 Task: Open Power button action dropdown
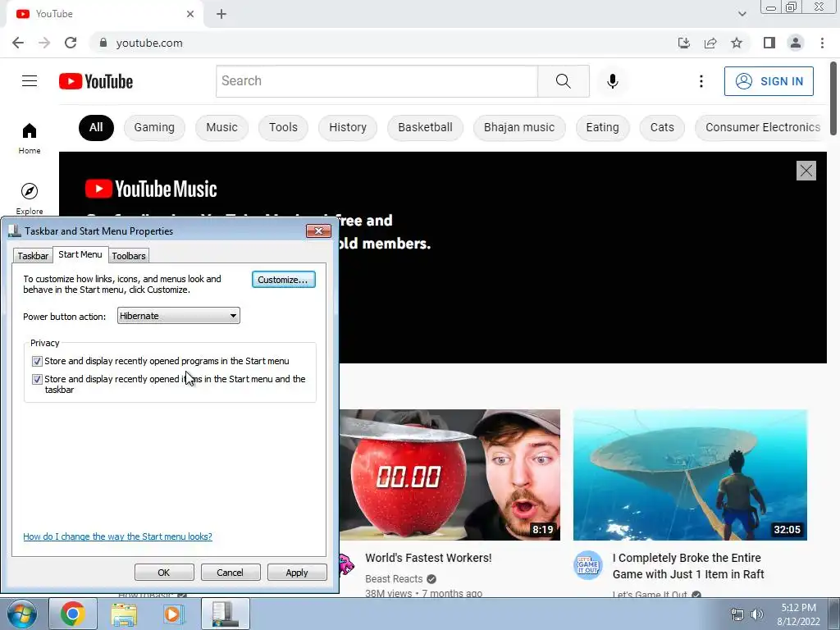coord(178,316)
